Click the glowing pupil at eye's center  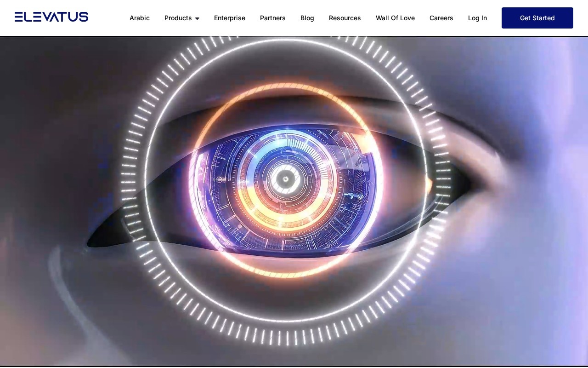coord(286,179)
